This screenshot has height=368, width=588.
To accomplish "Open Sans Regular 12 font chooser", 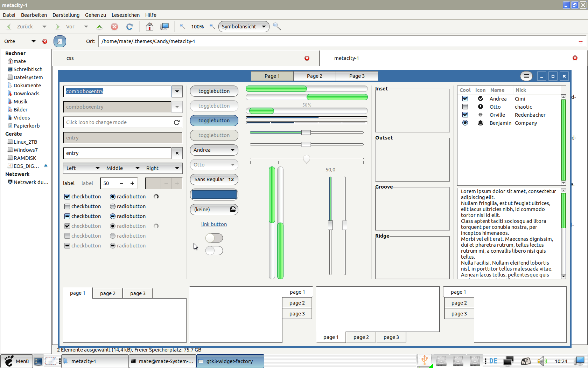I will coord(214,179).
